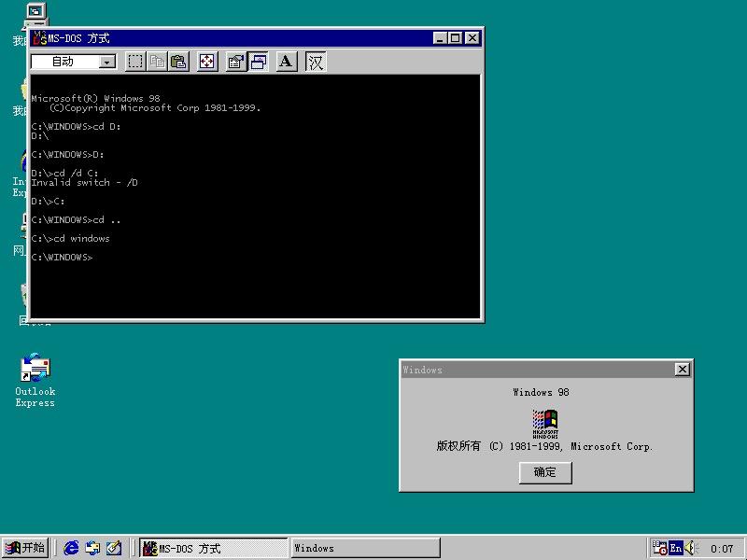Switch to full screen with toolbar icon

(x=207, y=62)
